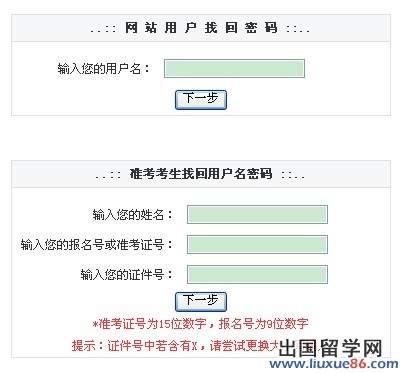This screenshot has height=373, width=412.
Task: Click the dotted decoration right of 准考考生找回用户名密码
Action: 293,175
